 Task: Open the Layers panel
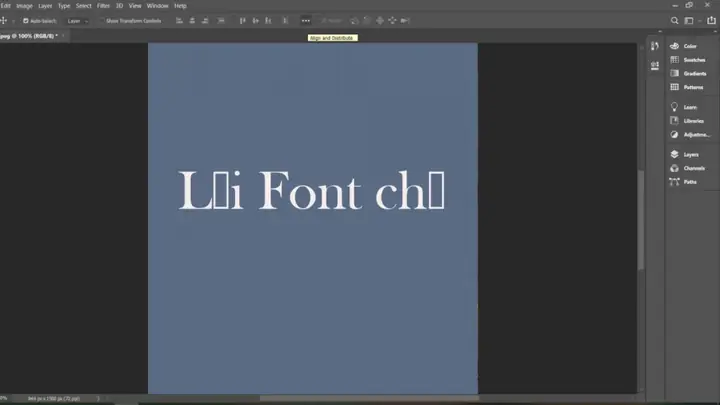click(684, 154)
